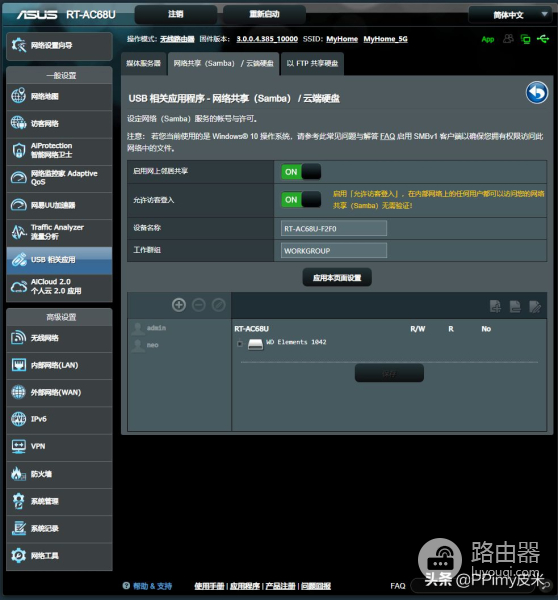
Task: Open AiCloud 2.0 page
Action: 59,287
